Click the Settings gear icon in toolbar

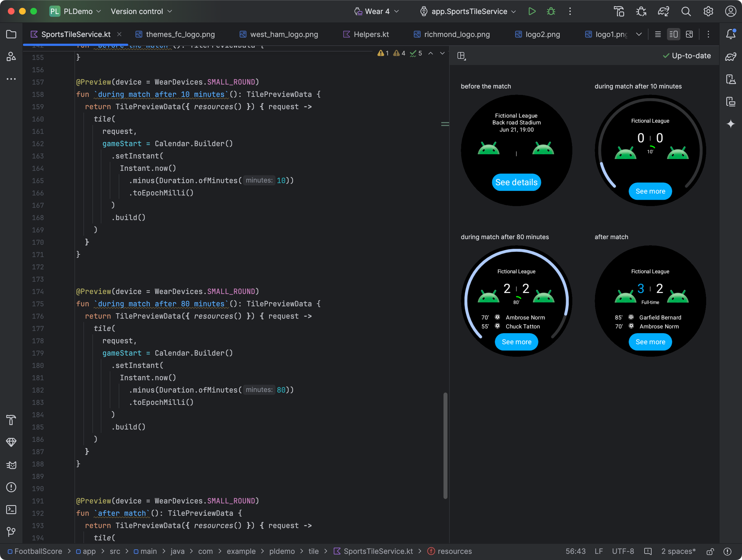click(x=708, y=12)
